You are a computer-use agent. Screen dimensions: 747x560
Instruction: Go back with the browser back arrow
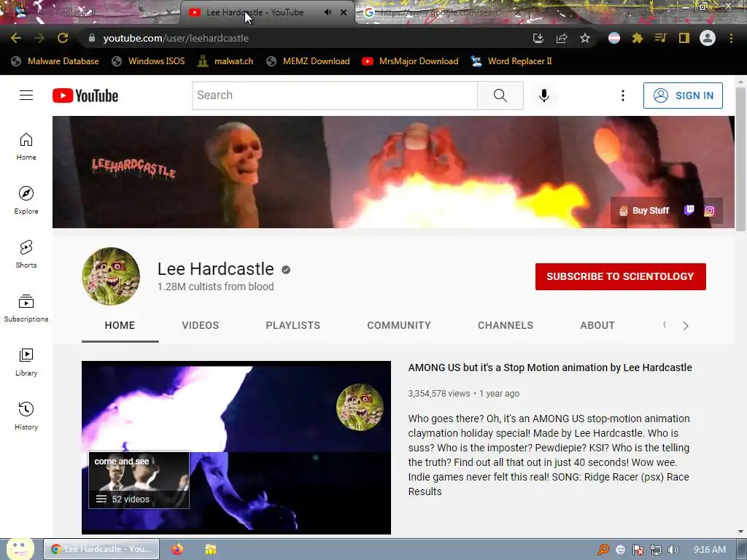16,38
